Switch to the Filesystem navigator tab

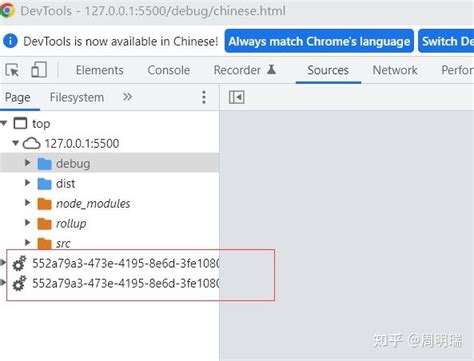[x=77, y=97]
